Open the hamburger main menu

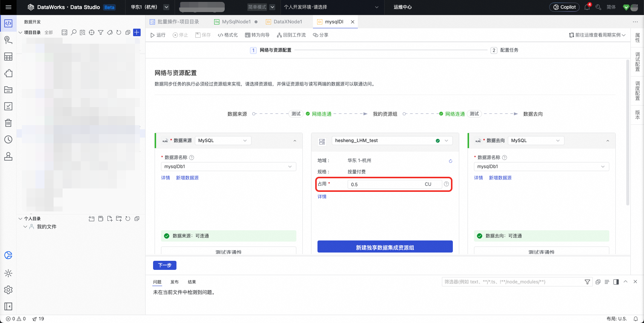point(8,7)
